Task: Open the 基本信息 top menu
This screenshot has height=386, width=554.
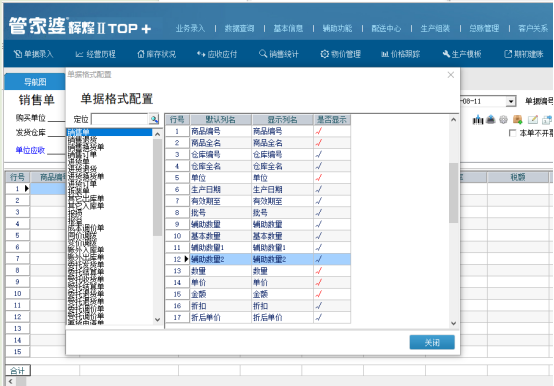Action: pyautogui.click(x=288, y=28)
